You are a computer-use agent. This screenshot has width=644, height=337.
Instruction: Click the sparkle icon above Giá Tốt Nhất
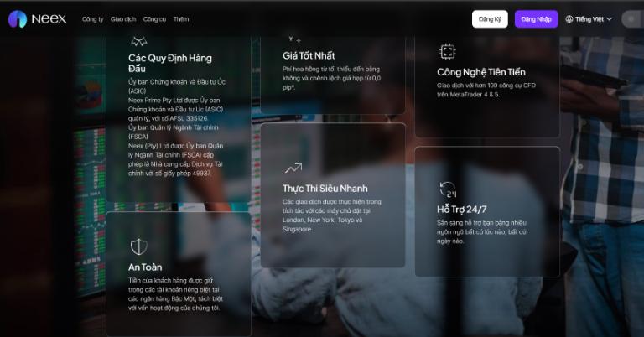[294, 39]
